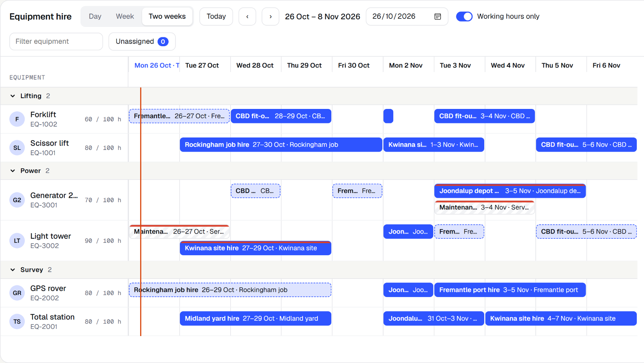Image resolution: width=644 pixels, height=363 pixels.
Task: Open CBD fit-out 28–29 Oct on Forklift
Action: point(281,116)
